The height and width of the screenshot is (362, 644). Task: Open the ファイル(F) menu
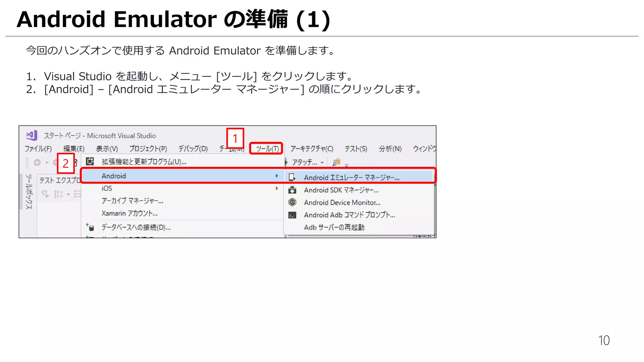tap(38, 149)
